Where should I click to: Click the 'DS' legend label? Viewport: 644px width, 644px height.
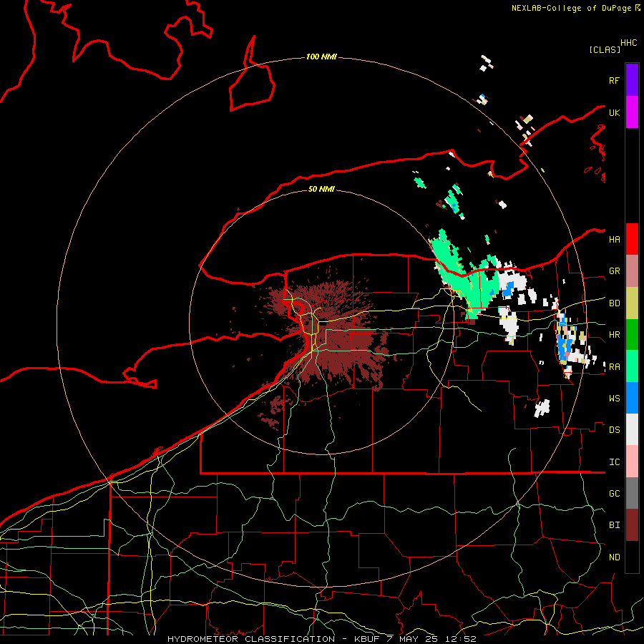pyautogui.click(x=614, y=430)
